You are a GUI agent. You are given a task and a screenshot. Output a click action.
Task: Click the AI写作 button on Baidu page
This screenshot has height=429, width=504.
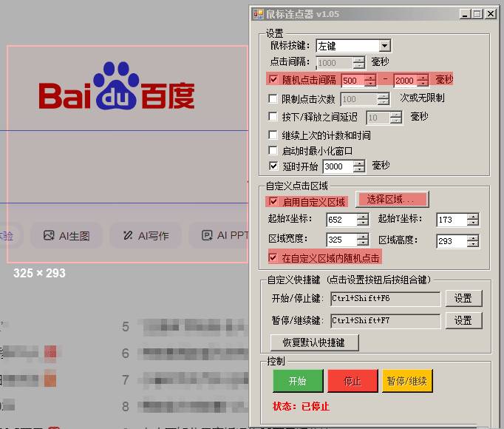[x=146, y=235]
